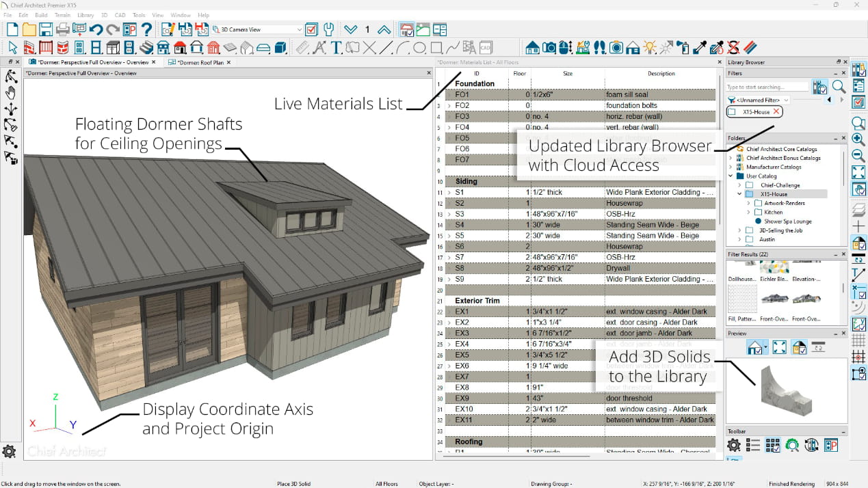The width and height of the screenshot is (868, 488).
Task: Click the Material Eyedropper tool
Action: [x=699, y=48]
